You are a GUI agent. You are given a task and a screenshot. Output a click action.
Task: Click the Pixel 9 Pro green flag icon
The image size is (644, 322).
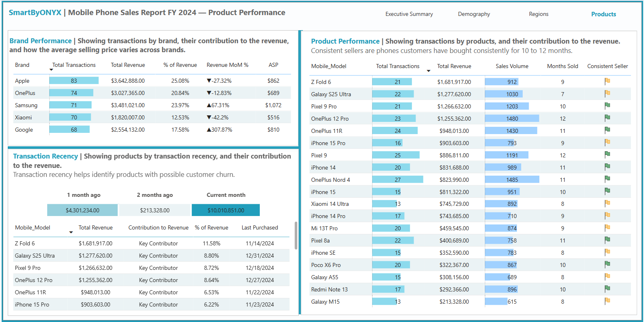pos(607,106)
